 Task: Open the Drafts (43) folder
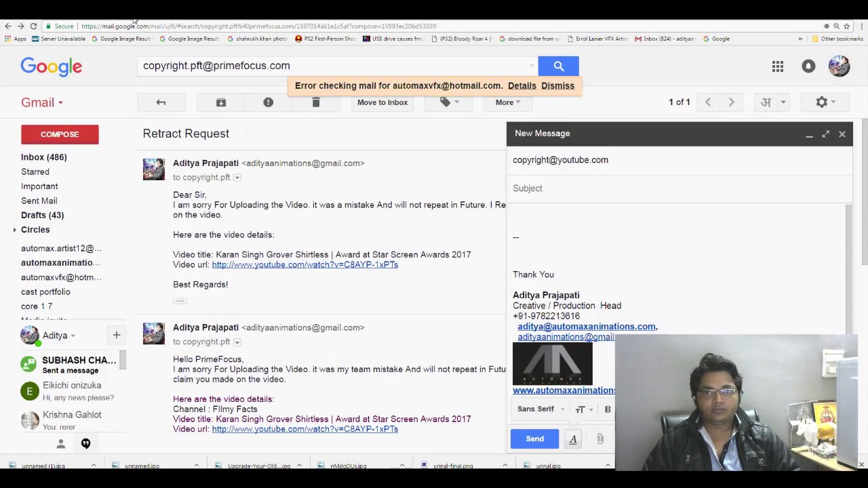tap(42, 215)
